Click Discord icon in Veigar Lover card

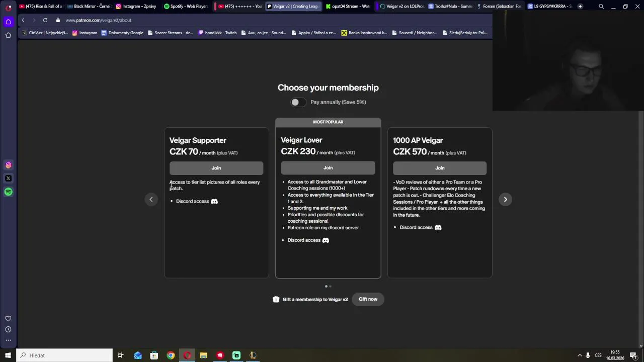pyautogui.click(x=326, y=240)
